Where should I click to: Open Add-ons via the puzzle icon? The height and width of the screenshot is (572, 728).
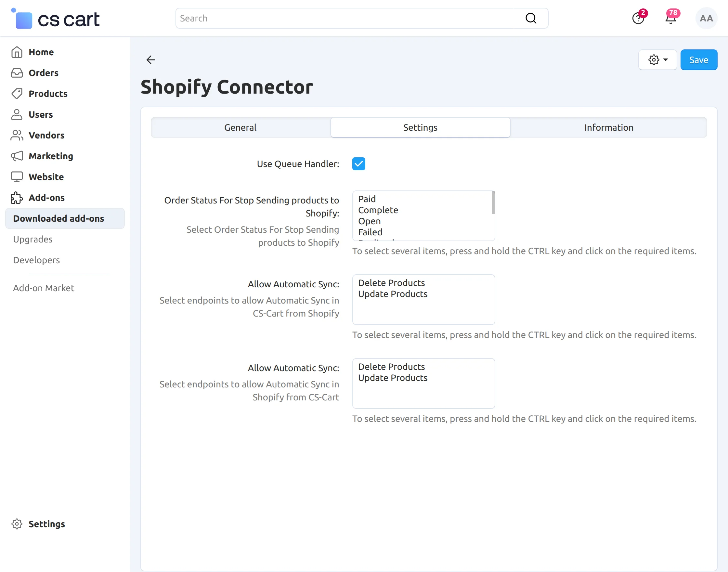coord(17,198)
